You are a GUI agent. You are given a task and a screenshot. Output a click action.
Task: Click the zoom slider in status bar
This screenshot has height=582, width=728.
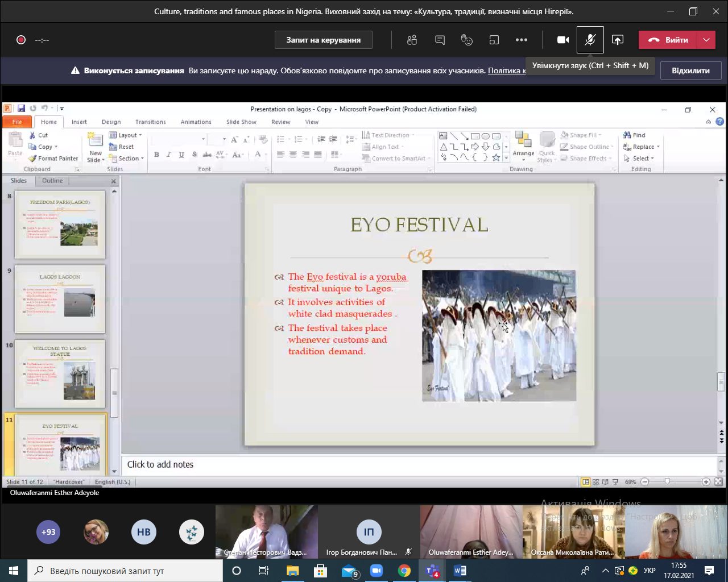(667, 481)
